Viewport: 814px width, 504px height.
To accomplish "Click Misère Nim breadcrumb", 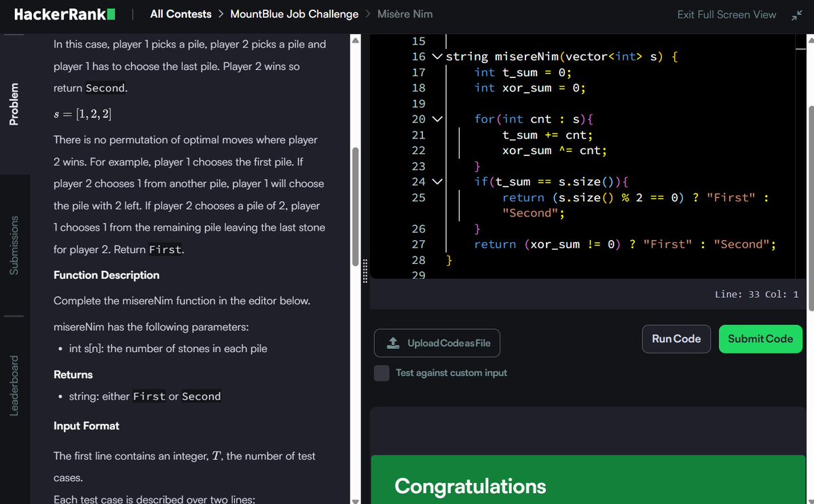I will point(405,14).
